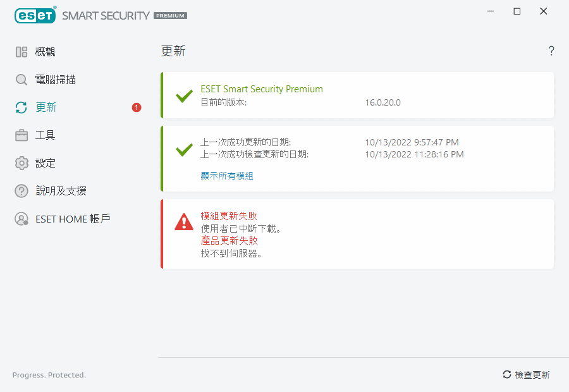The width and height of the screenshot is (569, 392).
Task: Click the 產品更新失敗 error link
Action: click(229, 241)
